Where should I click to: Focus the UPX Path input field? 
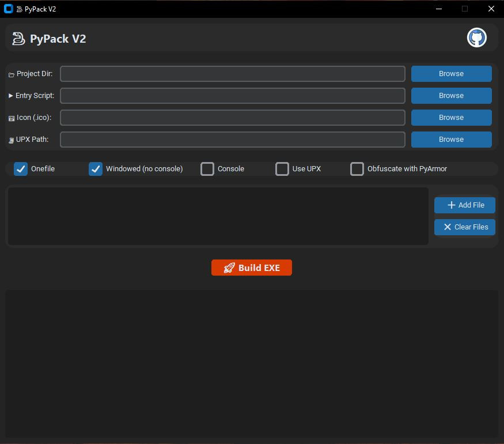click(x=232, y=140)
